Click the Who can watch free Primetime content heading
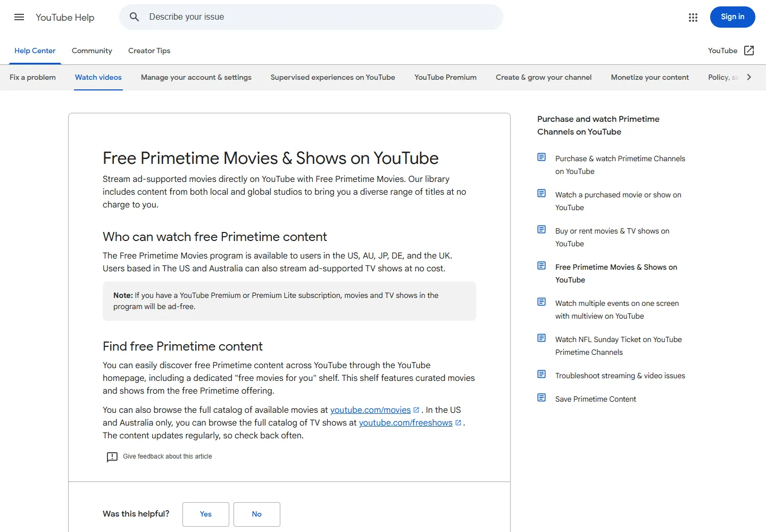 pos(215,237)
